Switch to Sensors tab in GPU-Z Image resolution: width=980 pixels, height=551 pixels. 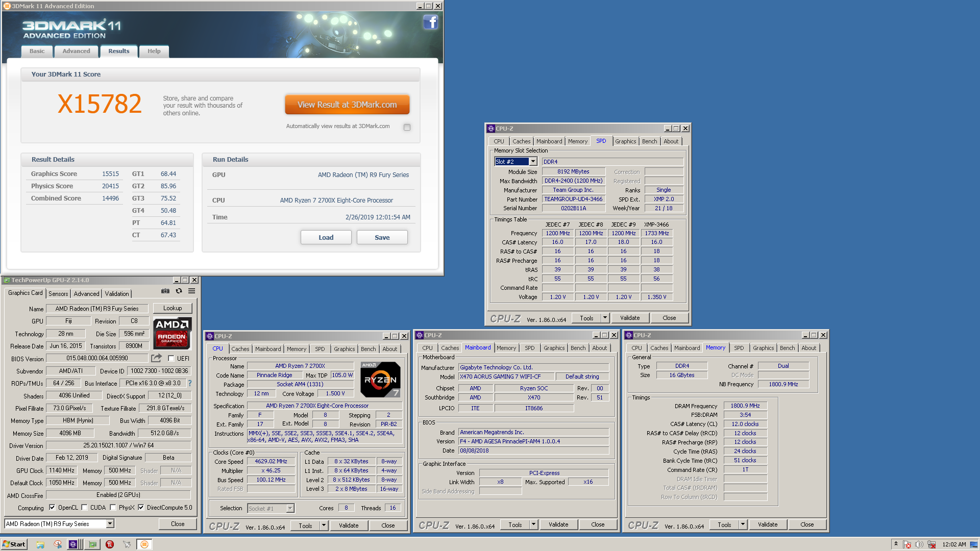58,294
